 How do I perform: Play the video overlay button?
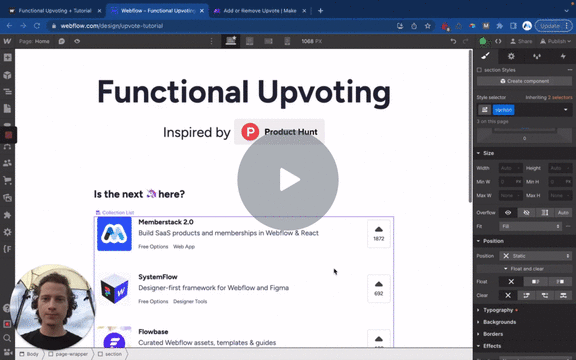point(288,180)
